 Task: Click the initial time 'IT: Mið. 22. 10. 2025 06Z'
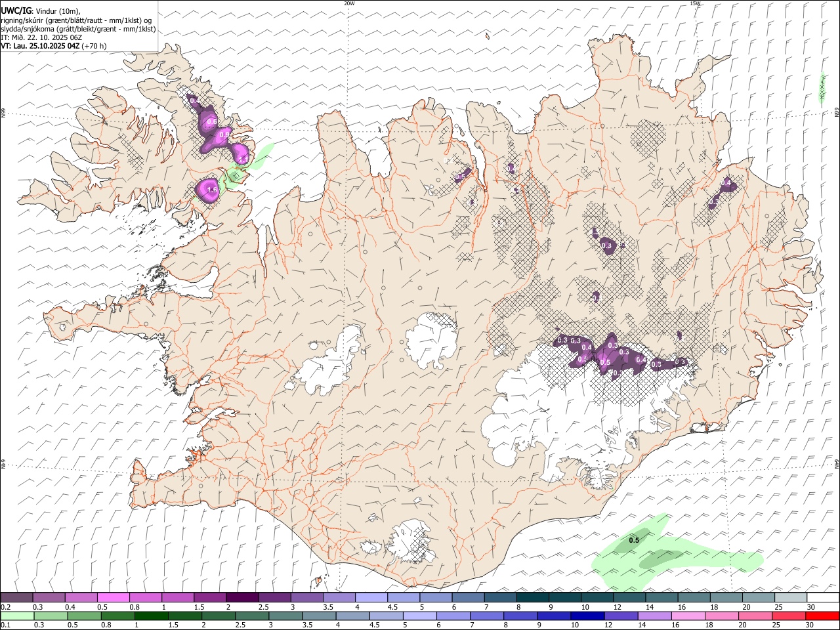pyautogui.click(x=41, y=37)
